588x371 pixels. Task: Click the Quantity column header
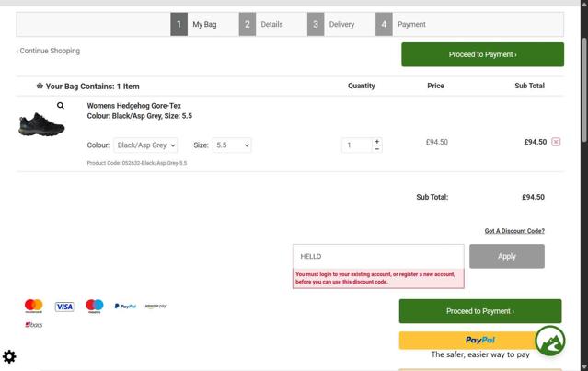tap(361, 86)
